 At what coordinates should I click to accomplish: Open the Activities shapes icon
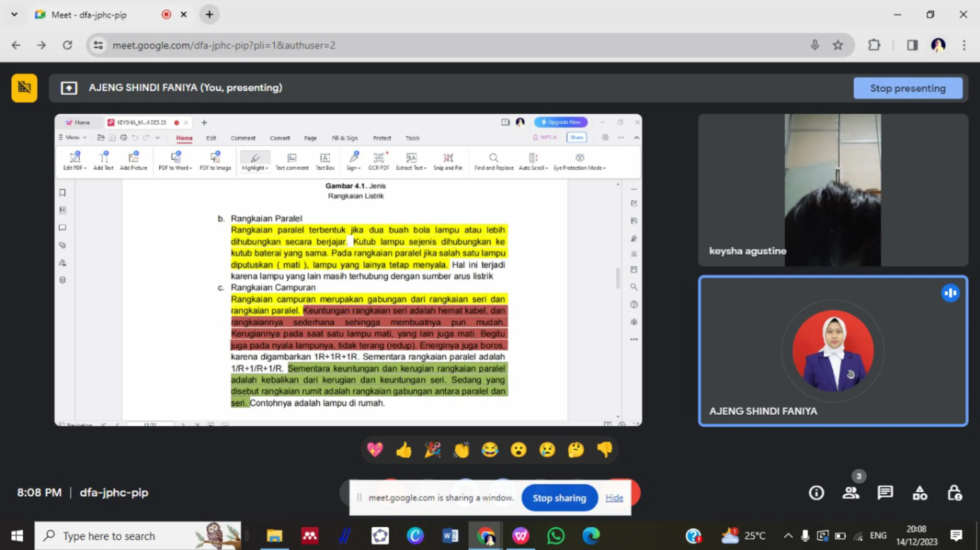[920, 493]
